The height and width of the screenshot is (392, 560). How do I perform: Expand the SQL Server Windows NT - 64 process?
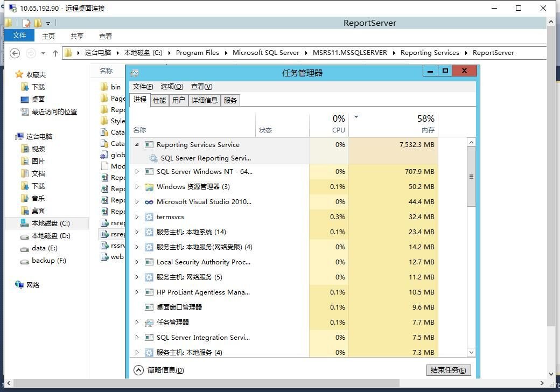tap(137, 172)
